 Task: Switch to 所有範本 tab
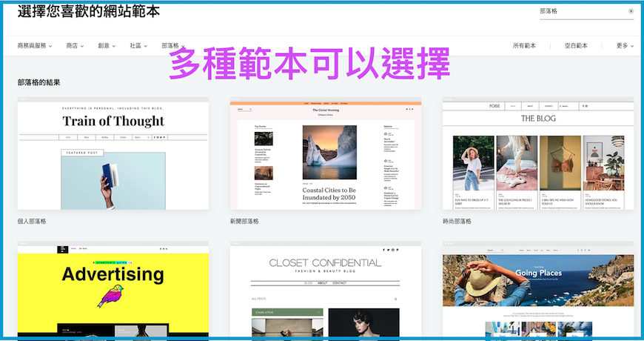point(524,46)
